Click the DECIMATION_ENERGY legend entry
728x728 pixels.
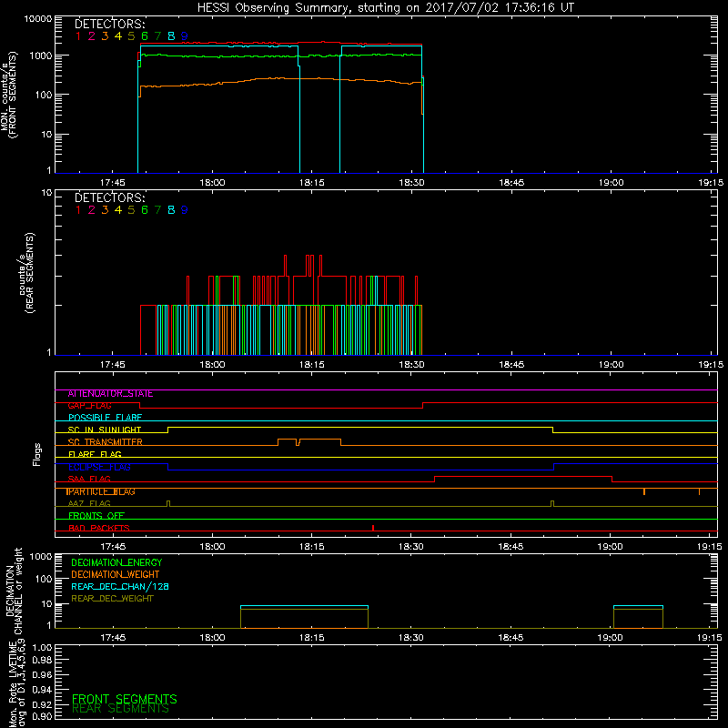(116, 562)
